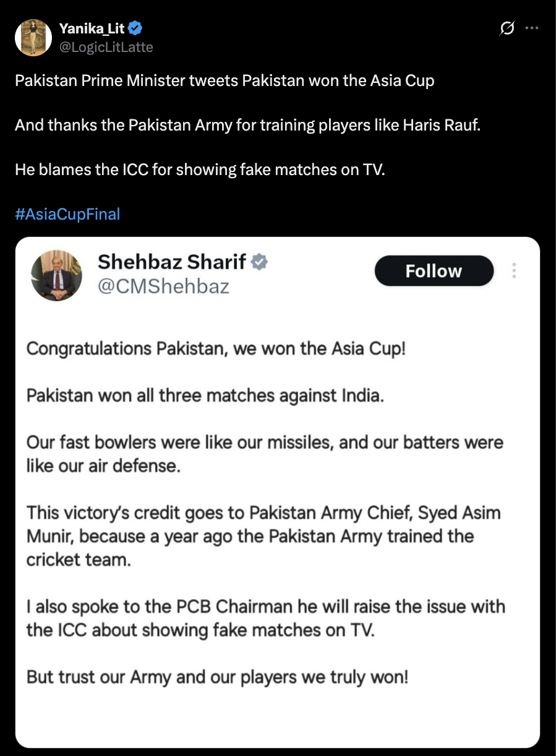Click Yanika_Lit's blue verified badge
Screen dimensions: 556x756
coord(136,28)
